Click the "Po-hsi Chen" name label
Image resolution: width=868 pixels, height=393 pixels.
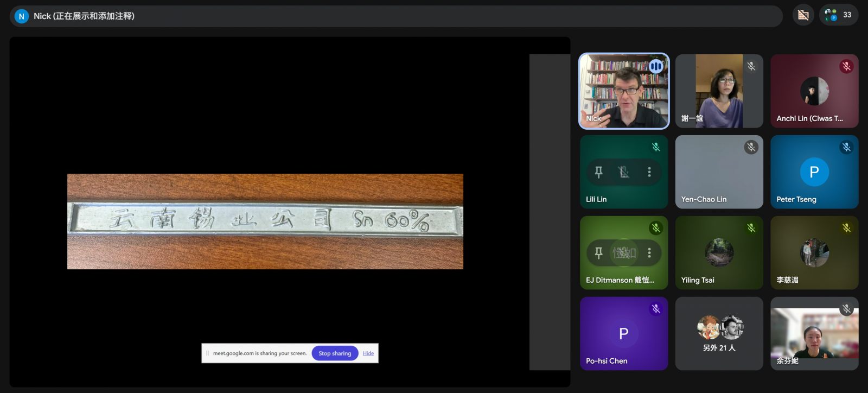click(x=607, y=361)
